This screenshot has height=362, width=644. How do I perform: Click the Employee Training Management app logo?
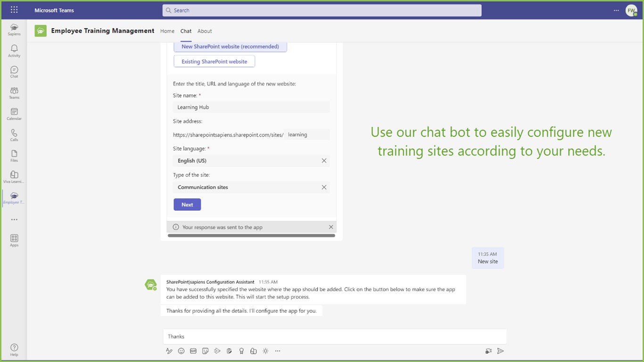pyautogui.click(x=41, y=31)
